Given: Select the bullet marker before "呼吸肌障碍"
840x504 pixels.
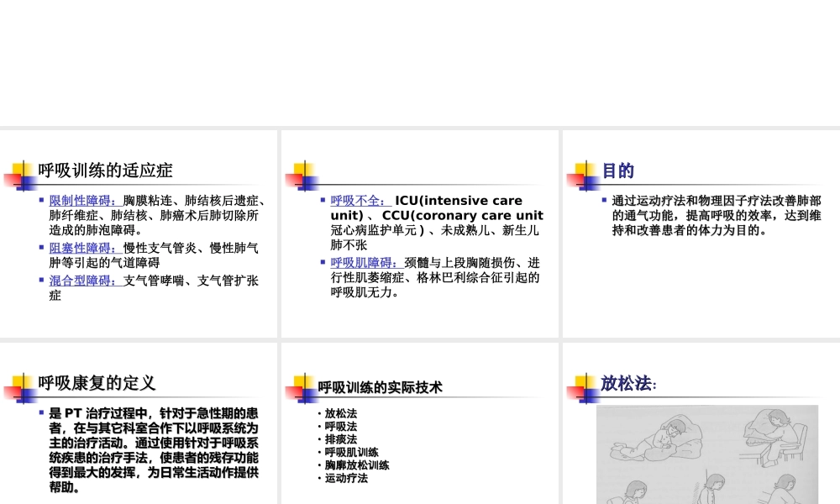Looking at the screenshot, I should point(322,263).
